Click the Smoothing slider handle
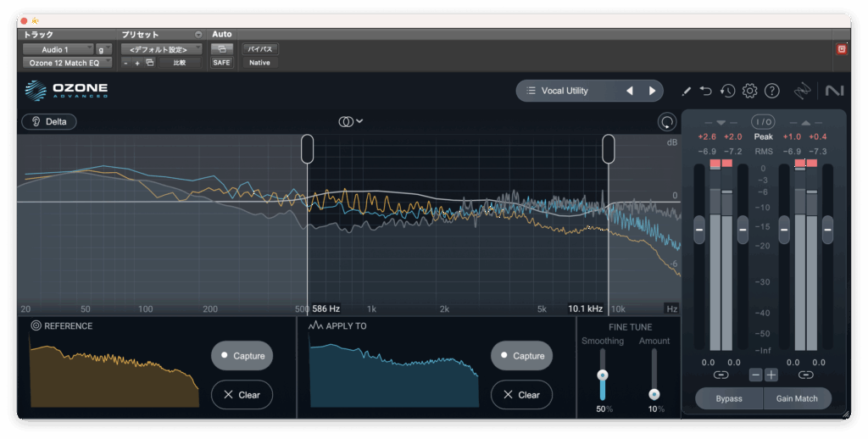Screen dimensions: 868x439 (603, 375)
